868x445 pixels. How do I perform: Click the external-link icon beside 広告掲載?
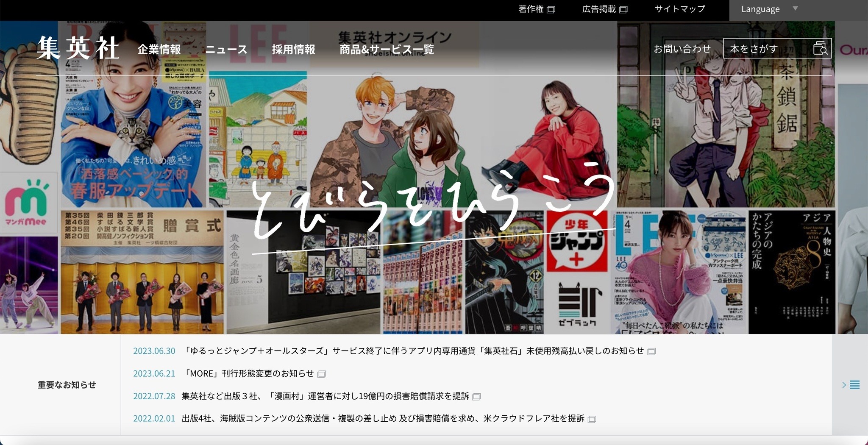623,9
